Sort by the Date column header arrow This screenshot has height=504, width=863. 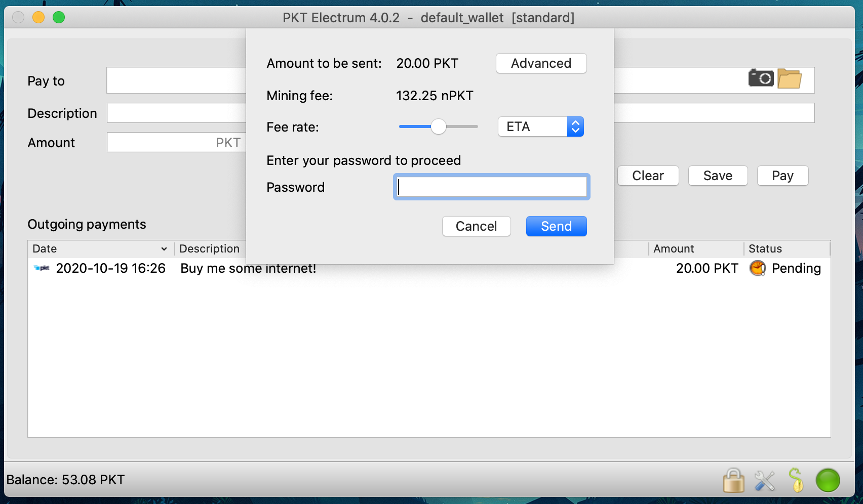[x=164, y=249]
